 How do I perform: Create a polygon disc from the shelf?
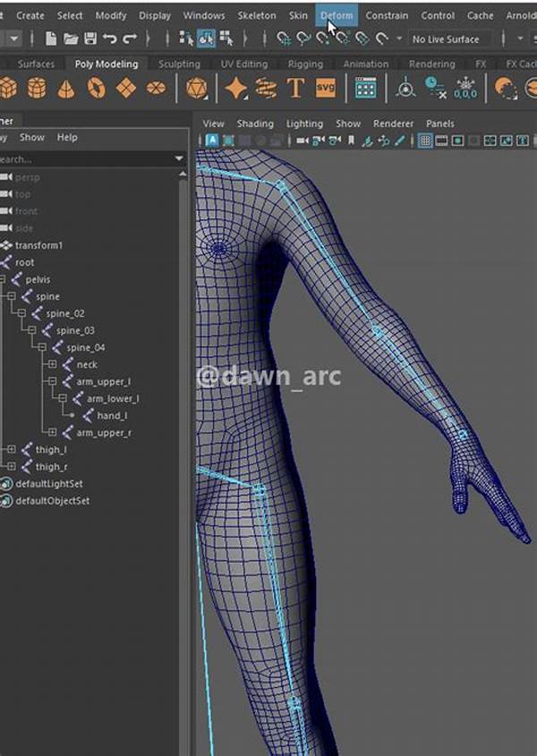pyautogui.click(x=156, y=89)
